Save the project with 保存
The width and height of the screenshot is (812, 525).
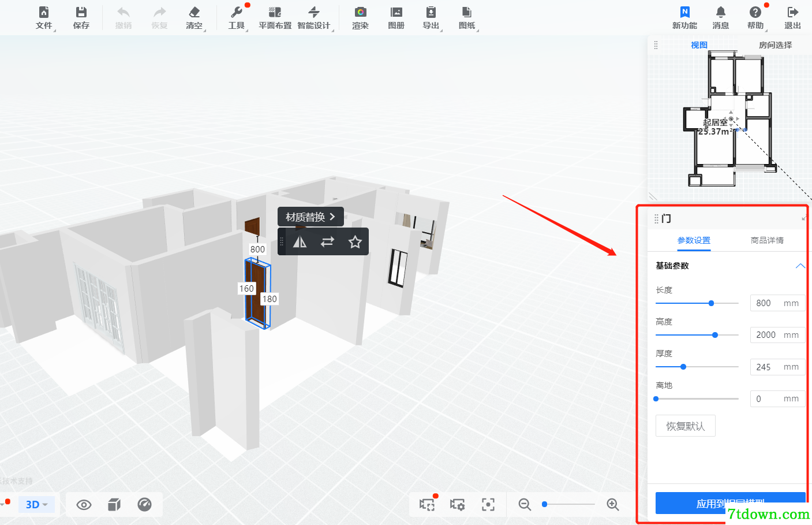(x=81, y=18)
